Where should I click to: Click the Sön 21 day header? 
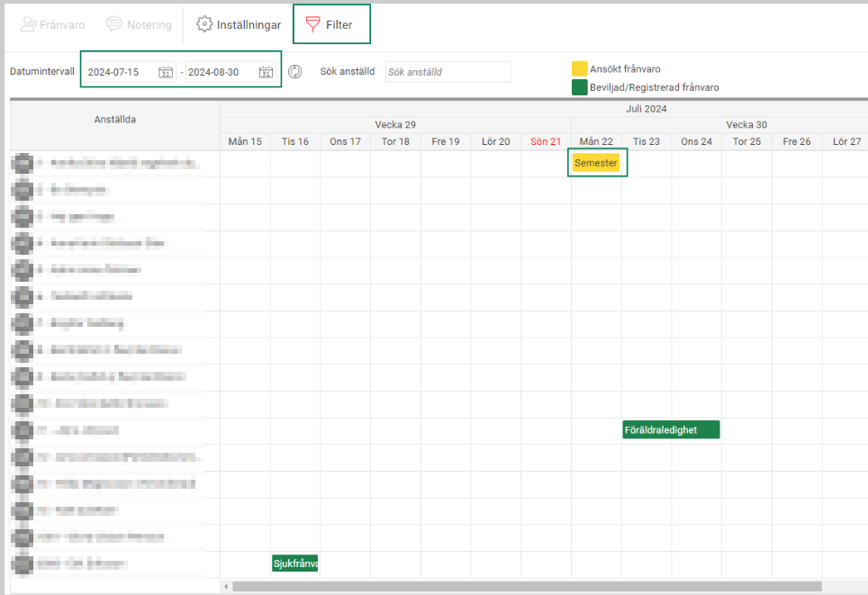tap(546, 141)
